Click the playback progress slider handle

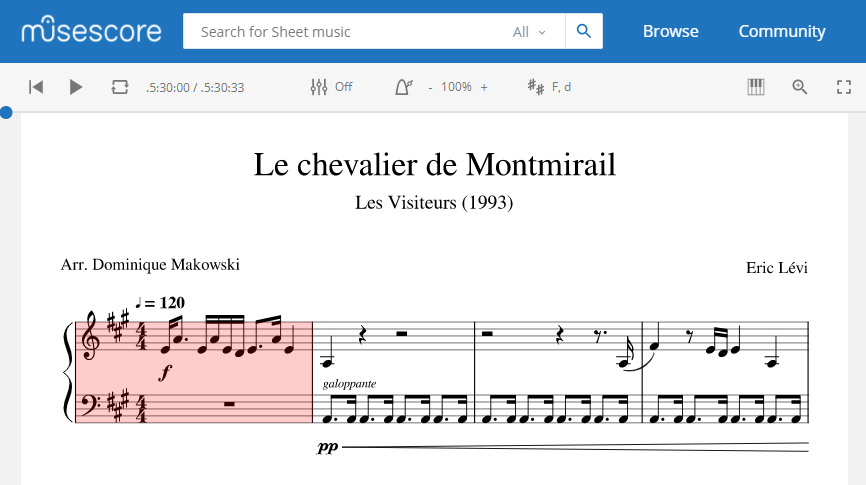coord(6,113)
